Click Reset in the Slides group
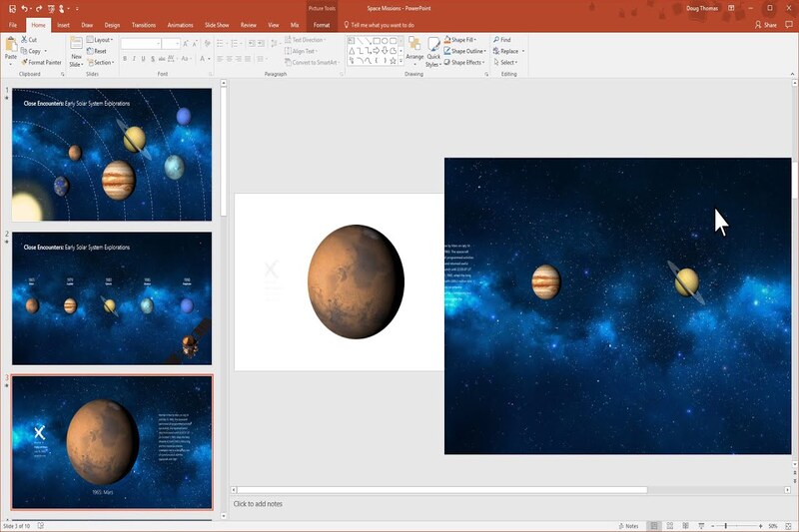799x532 pixels. pyautogui.click(x=99, y=51)
